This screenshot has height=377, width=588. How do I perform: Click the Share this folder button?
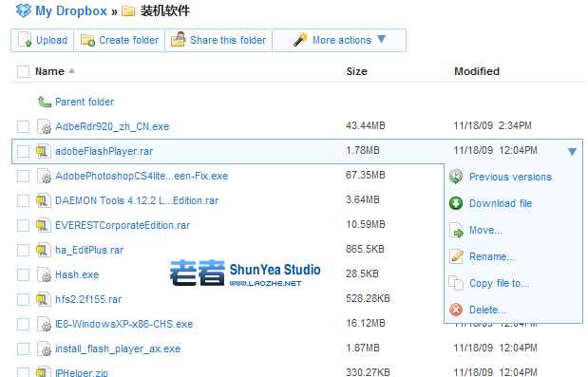click(218, 40)
